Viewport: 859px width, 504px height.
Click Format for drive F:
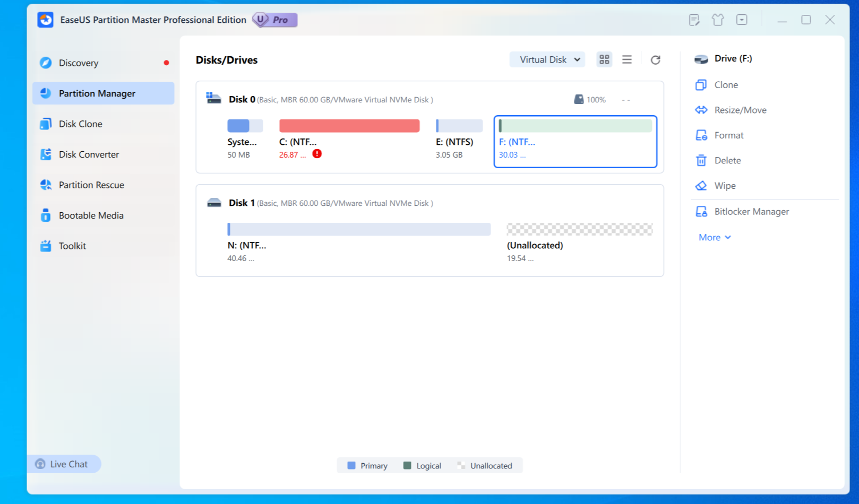pos(729,135)
